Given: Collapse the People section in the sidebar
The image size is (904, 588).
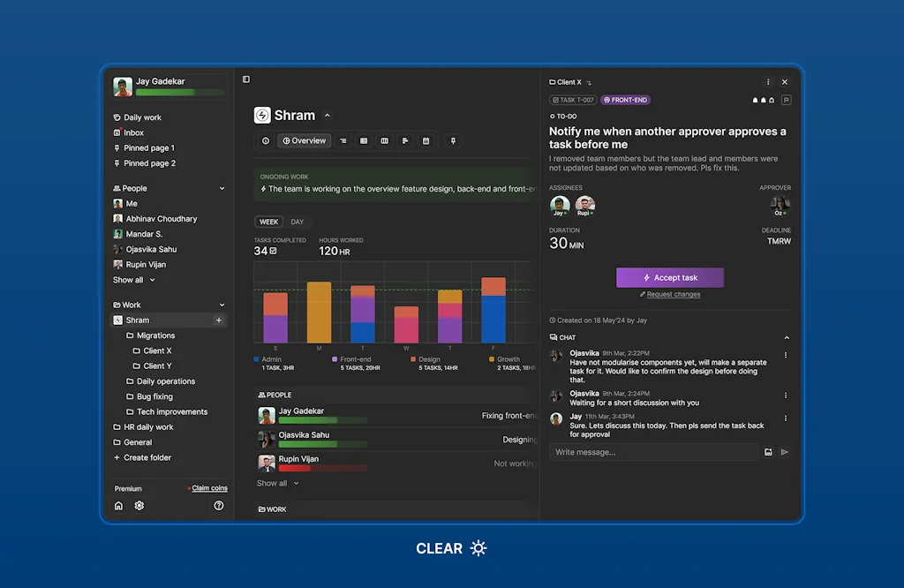Looking at the screenshot, I should 222,188.
